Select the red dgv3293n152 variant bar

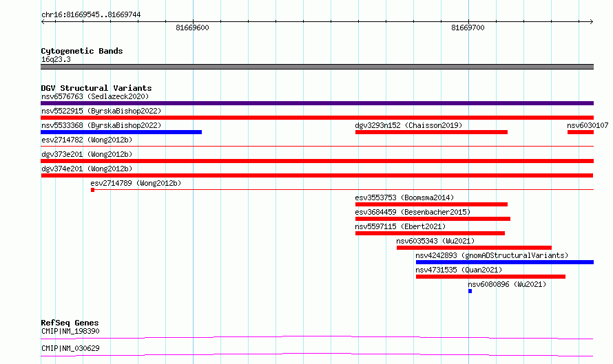pyautogui.click(x=431, y=132)
